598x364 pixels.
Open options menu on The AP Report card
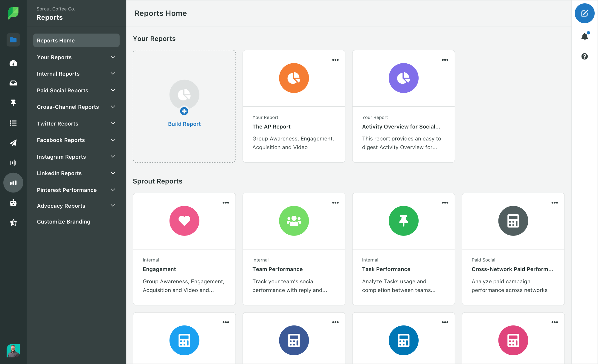(335, 60)
